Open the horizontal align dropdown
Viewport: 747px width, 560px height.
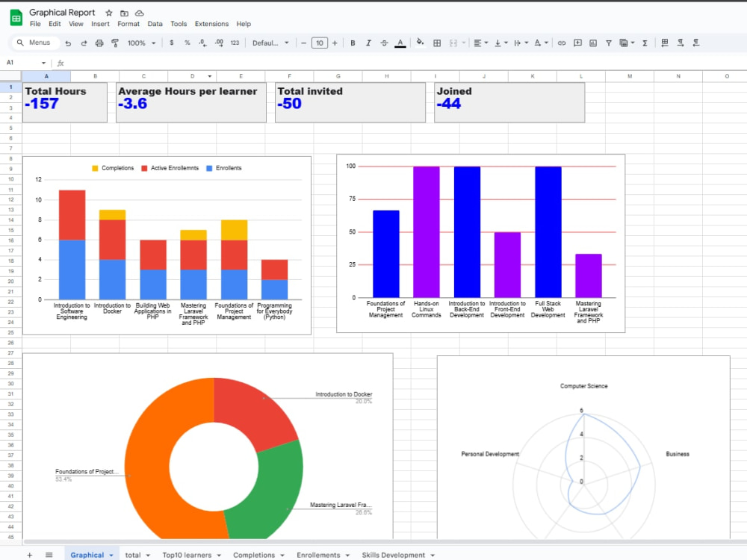(x=480, y=43)
